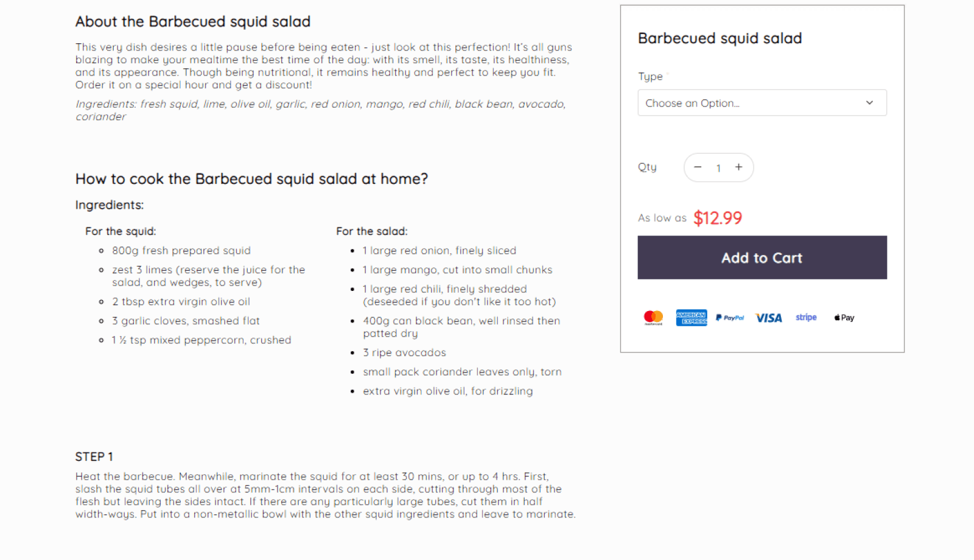Open the Type "Choose an Option" dropdown

click(762, 103)
